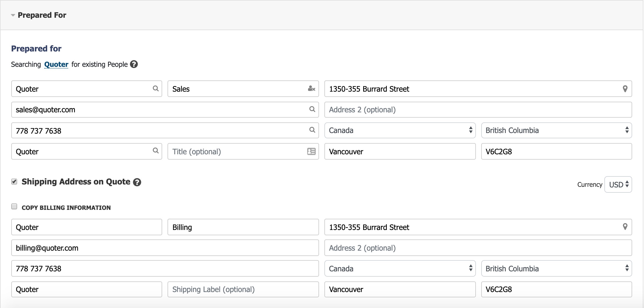
Task: Focus the shipping Billing last name field
Action: point(243,227)
